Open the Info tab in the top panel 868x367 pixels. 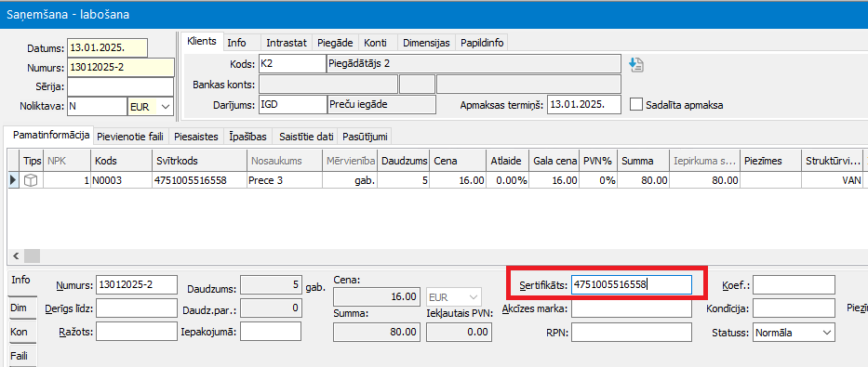(x=237, y=43)
